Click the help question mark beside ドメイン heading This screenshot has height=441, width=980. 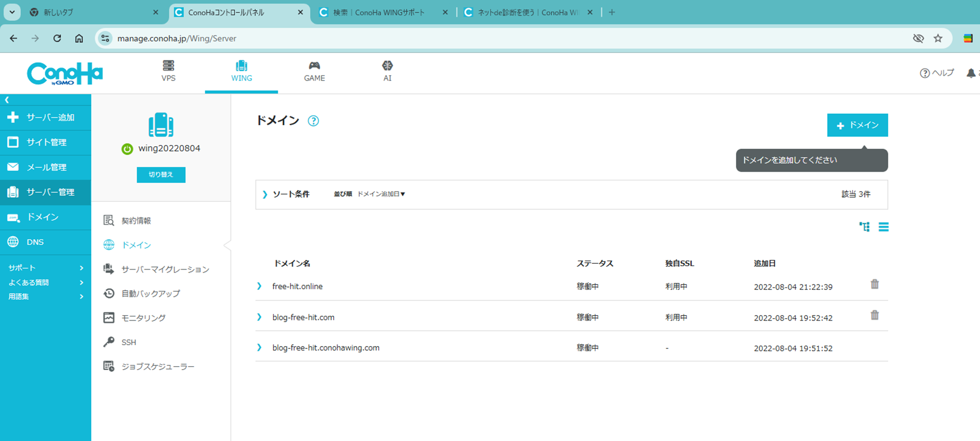pos(313,121)
